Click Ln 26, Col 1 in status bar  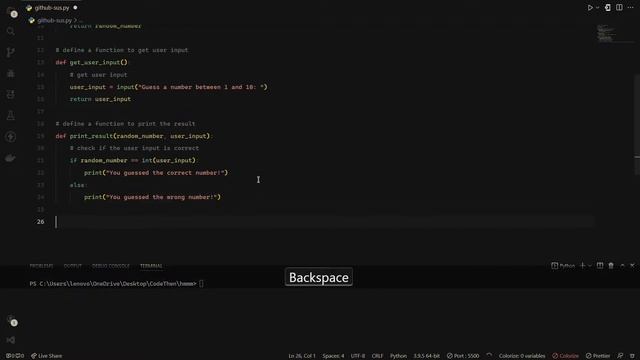(x=302, y=356)
